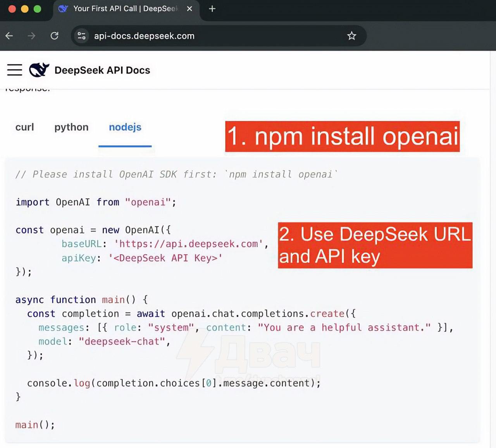Open the hamburger navigation menu
Image resolution: width=496 pixels, height=448 pixels.
14,70
